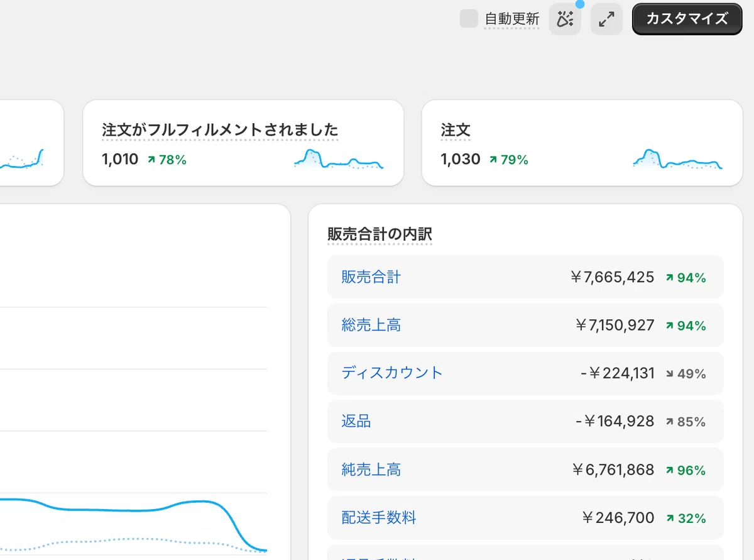Click the 49% down arrow beside ディスカウント
Viewport: 754px width, 560px height.
(670, 374)
